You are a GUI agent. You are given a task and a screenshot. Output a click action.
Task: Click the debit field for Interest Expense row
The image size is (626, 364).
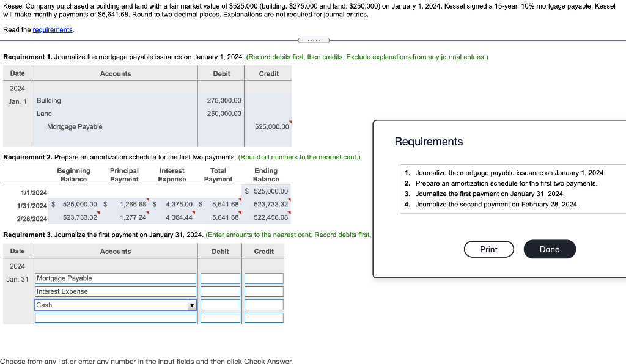(x=220, y=291)
